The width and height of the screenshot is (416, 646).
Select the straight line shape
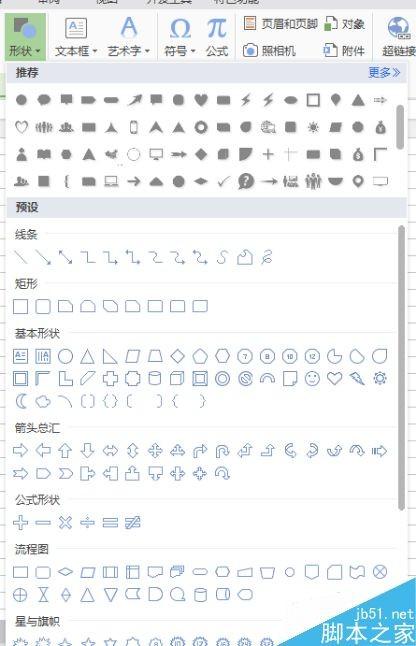pos(21,257)
